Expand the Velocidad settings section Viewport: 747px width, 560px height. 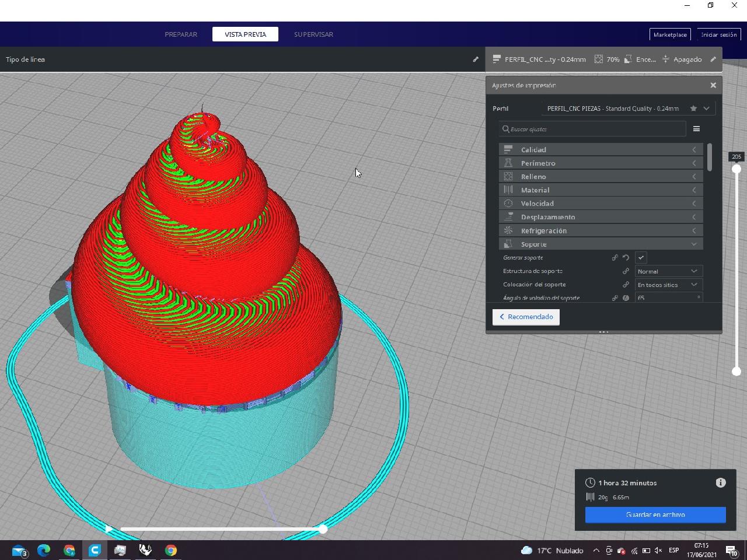point(601,204)
